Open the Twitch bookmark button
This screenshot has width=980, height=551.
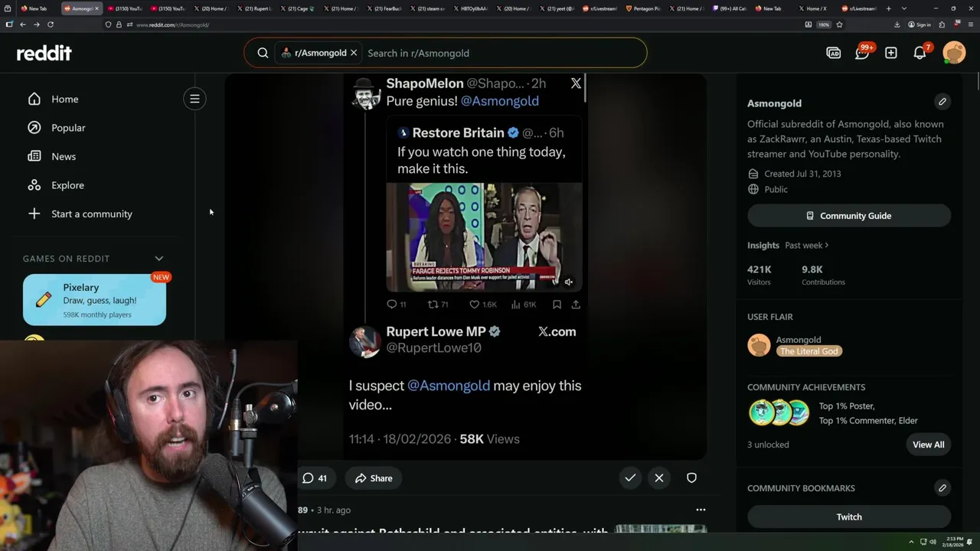pyautogui.click(x=849, y=517)
